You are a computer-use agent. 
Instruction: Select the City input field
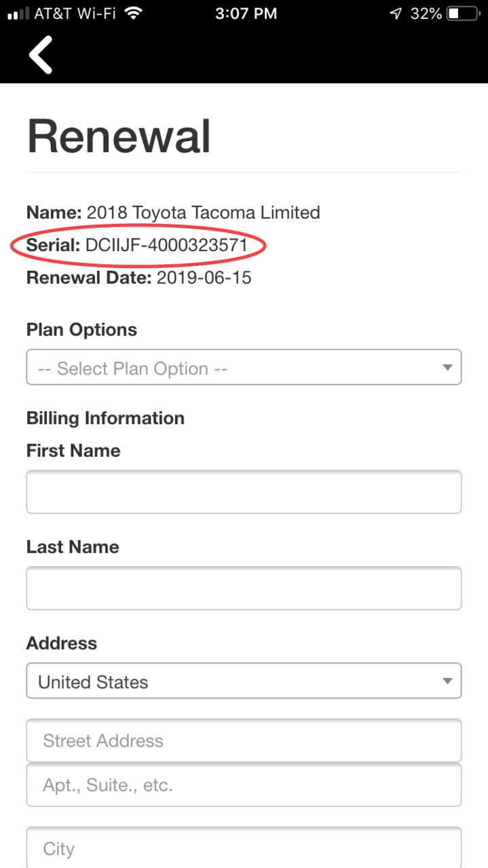(x=244, y=848)
